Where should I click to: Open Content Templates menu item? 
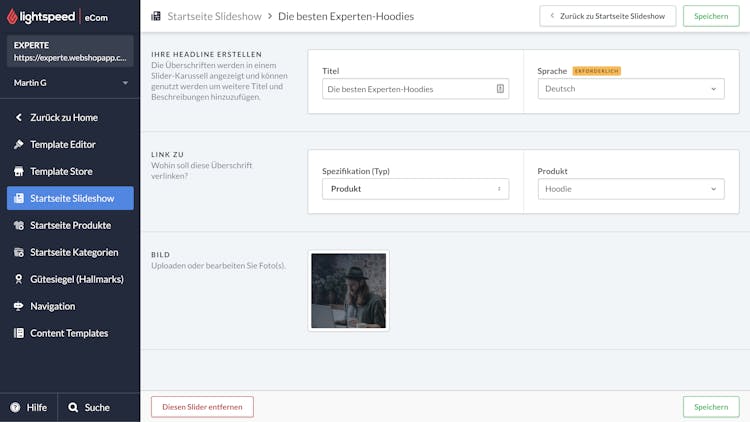70,333
